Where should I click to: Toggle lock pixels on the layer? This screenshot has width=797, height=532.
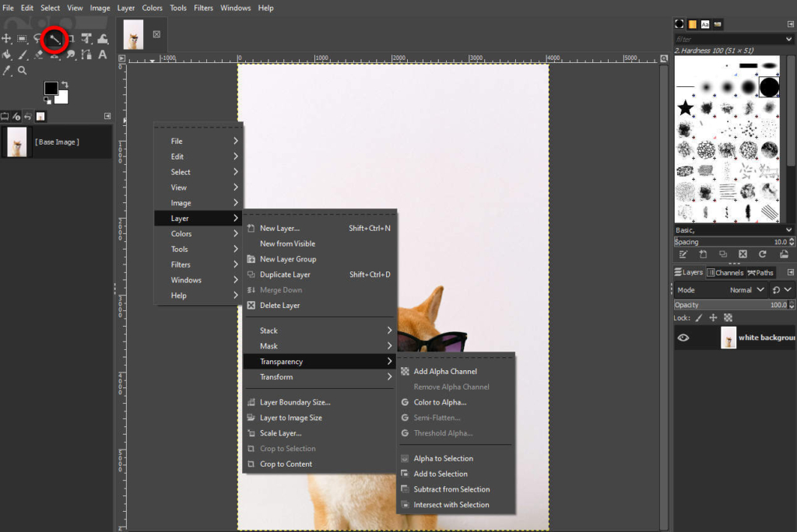[698, 318]
